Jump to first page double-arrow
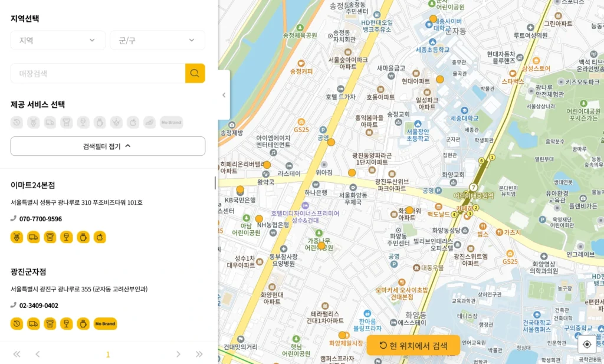The height and width of the screenshot is (364, 604). click(17, 354)
